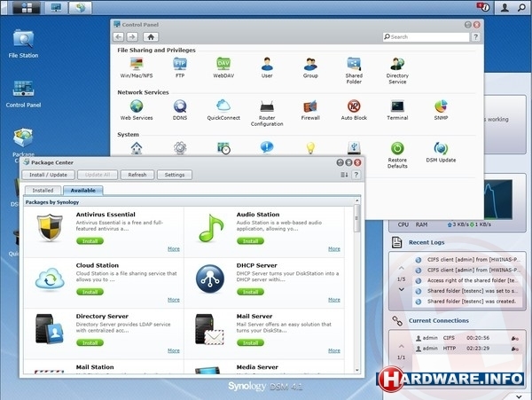The width and height of the screenshot is (532, 400).
Task: Switch to Control Panel taskbar thumbnail
Action: [x=56, y=7]
